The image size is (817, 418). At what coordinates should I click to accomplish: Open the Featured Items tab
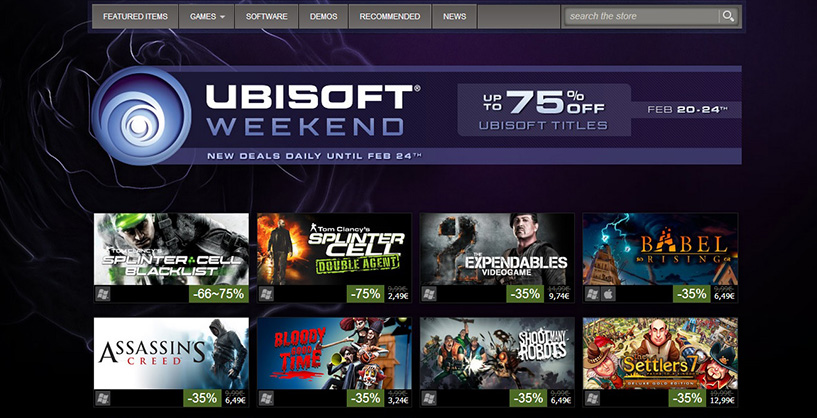tap(135, 17)
